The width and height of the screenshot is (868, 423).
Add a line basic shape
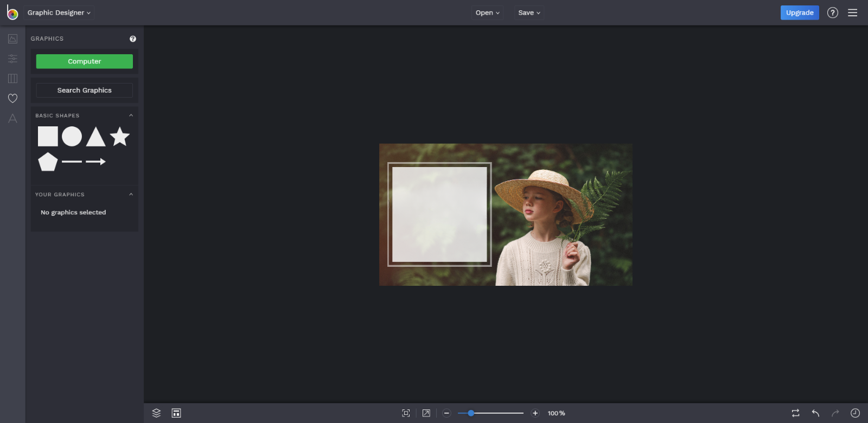click(72, 162)
